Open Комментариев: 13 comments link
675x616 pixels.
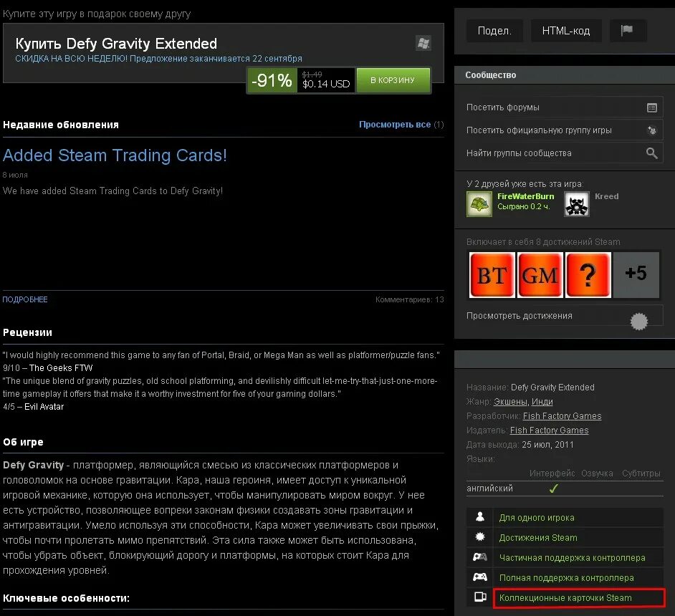pos(409,299)
